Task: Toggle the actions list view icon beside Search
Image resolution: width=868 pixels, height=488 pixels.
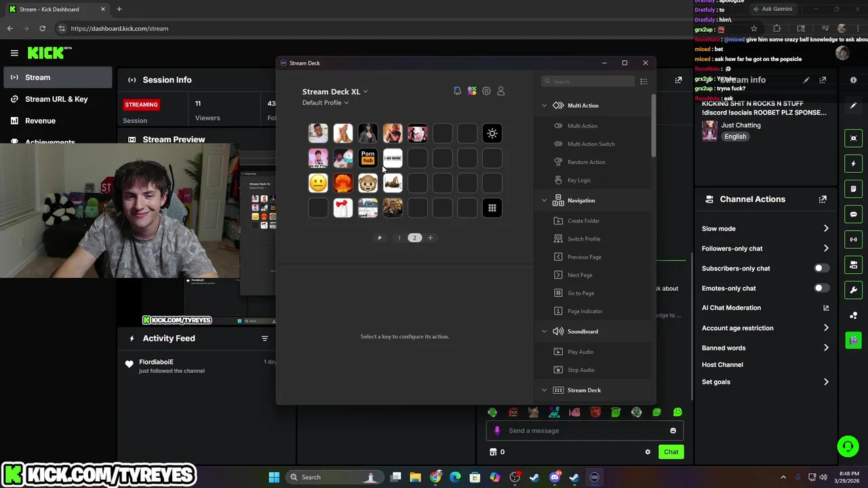Action: tap(644, 81)
